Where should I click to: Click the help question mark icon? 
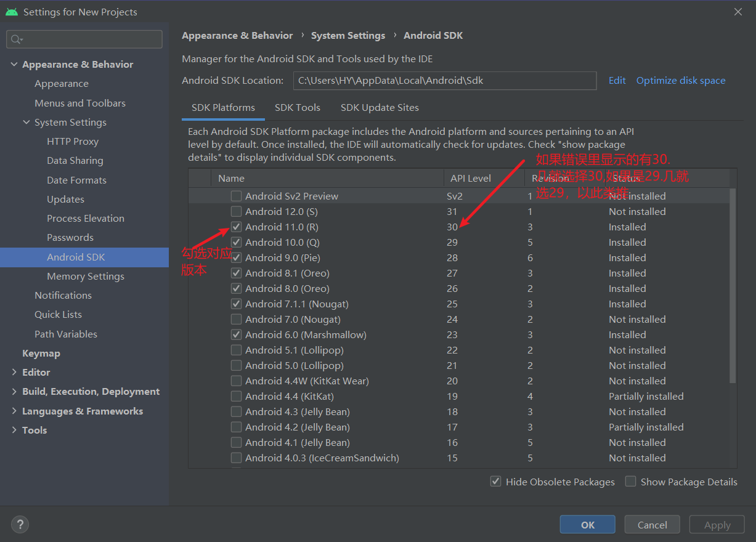click(x=20, y=525)
